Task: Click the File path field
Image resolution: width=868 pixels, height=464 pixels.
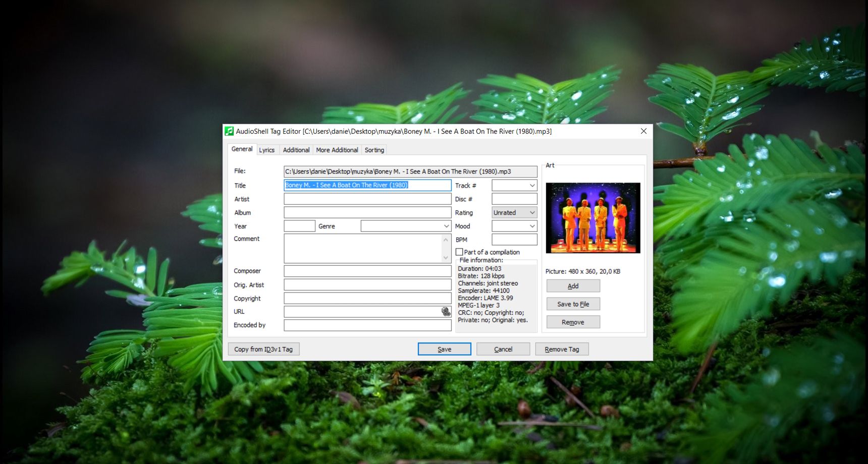Action: click(410, 171)
